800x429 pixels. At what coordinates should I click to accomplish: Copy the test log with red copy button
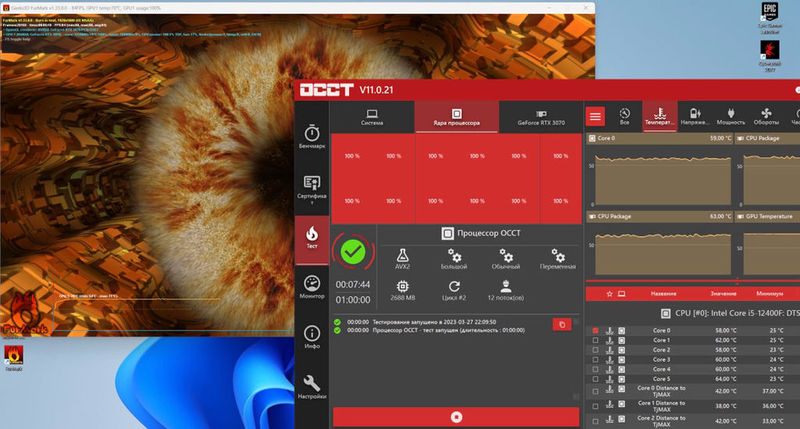pos(562,324)
